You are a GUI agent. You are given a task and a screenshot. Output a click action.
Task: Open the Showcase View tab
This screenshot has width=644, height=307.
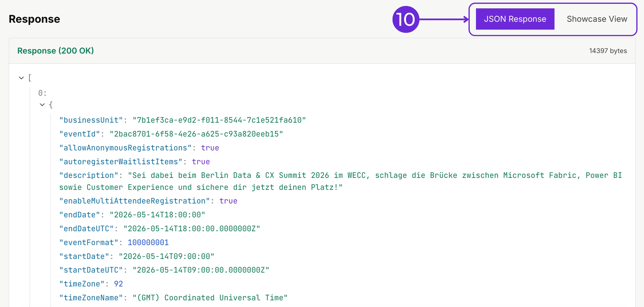[597, 19]
